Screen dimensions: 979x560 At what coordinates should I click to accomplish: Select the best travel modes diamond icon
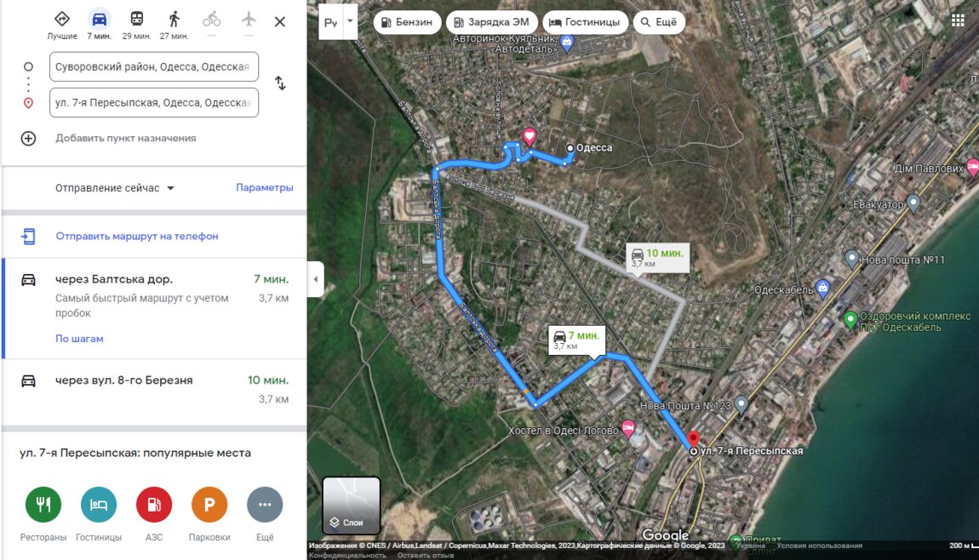pyautogui.click(x=62, y=20)
